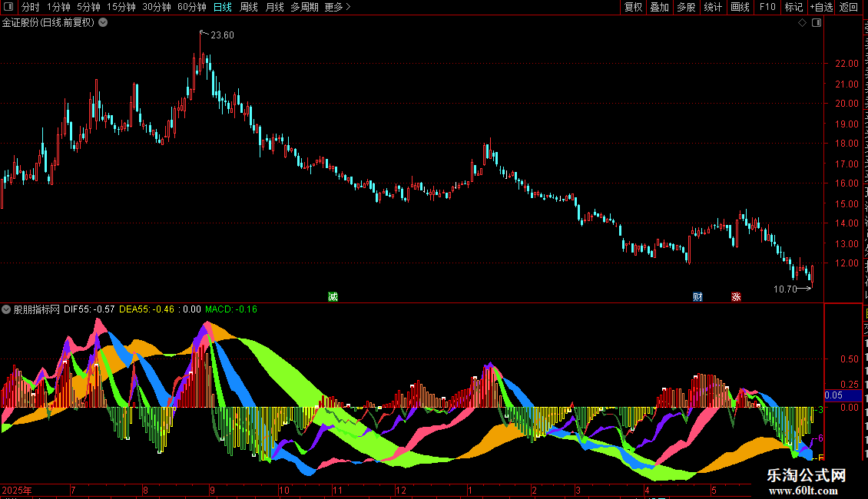Click the 22.00 price axis label
The height and width of the screenshot is (499, 868).
click(x=847, y=64)
